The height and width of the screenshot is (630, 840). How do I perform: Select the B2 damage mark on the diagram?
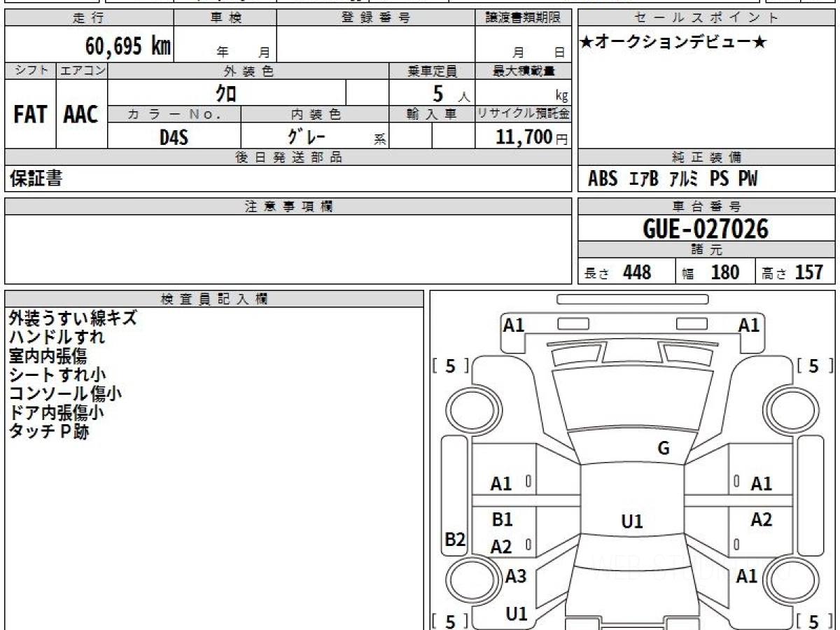point(455,540)
